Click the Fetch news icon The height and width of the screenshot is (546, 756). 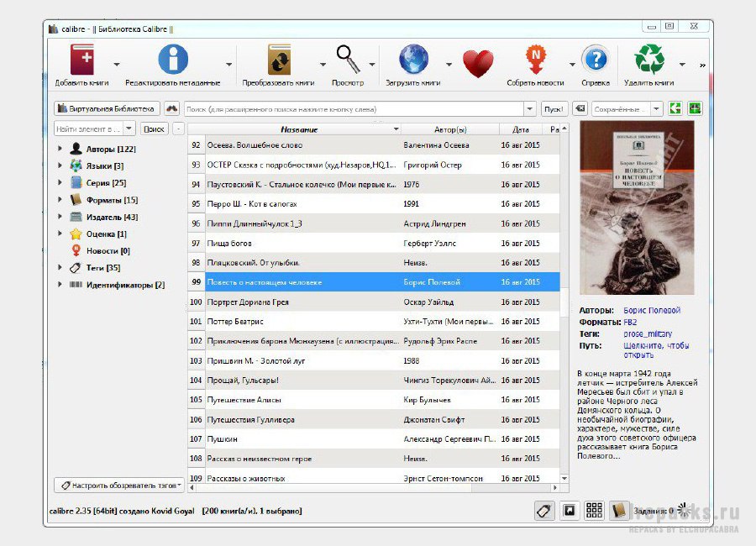[535, 60]
